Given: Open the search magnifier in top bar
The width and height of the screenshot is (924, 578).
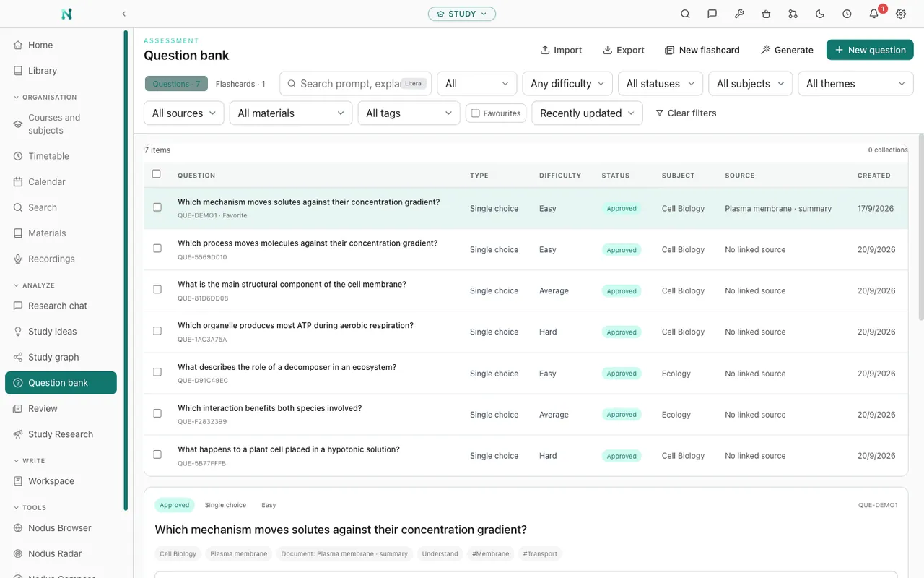Looking at the screenshot, I should click(685, 14).
